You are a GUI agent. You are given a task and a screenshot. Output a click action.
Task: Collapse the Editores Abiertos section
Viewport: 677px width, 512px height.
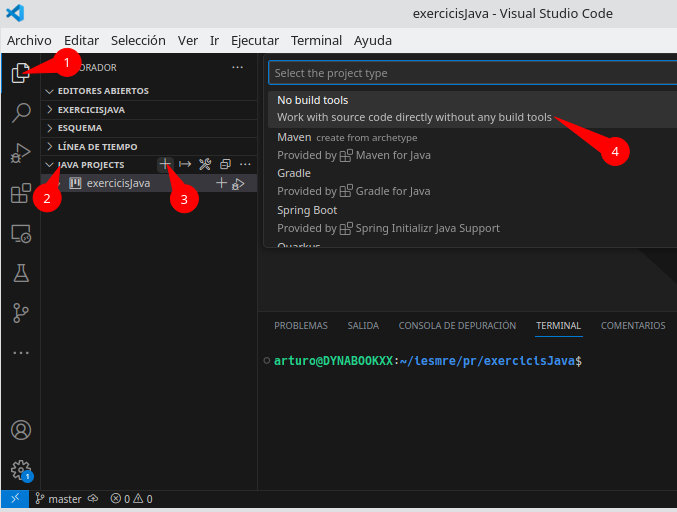click(149, 91)
